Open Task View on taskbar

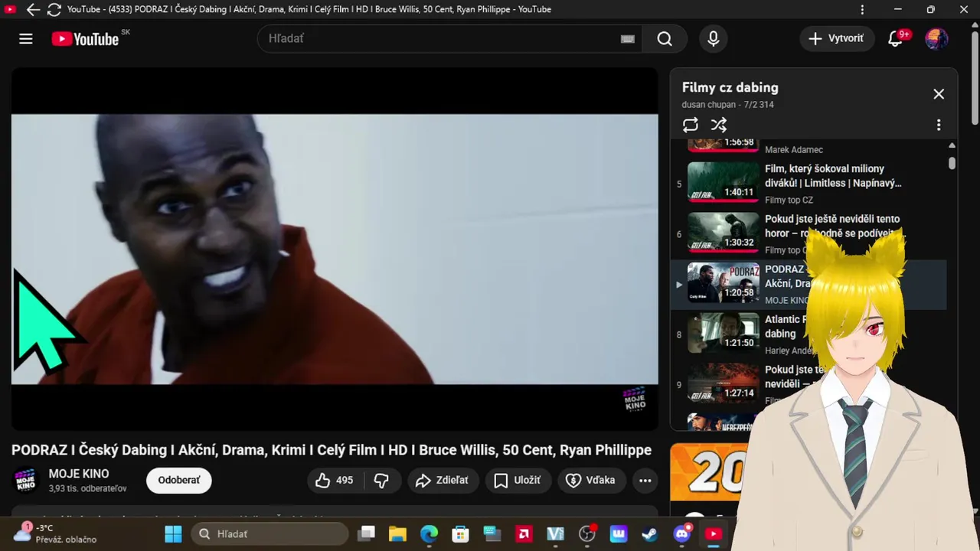pyautogui.click(x=367, y=533)
